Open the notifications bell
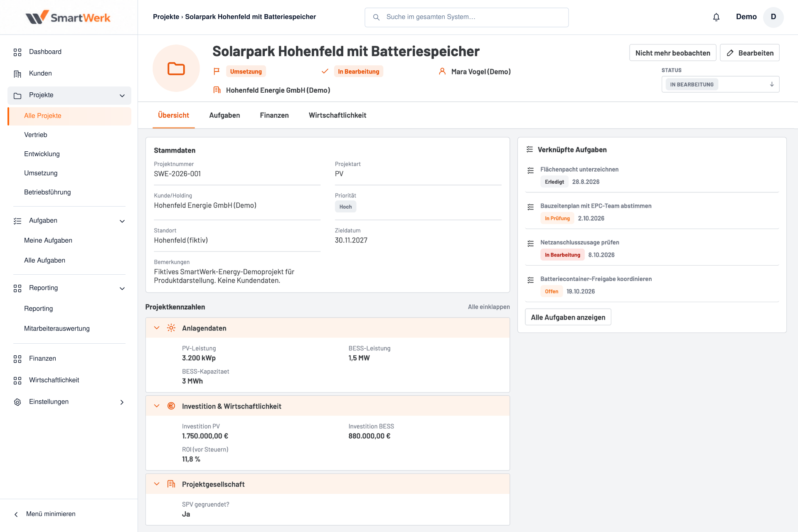The width and height of the screenshot is (798, 532). tap(716, 17)
